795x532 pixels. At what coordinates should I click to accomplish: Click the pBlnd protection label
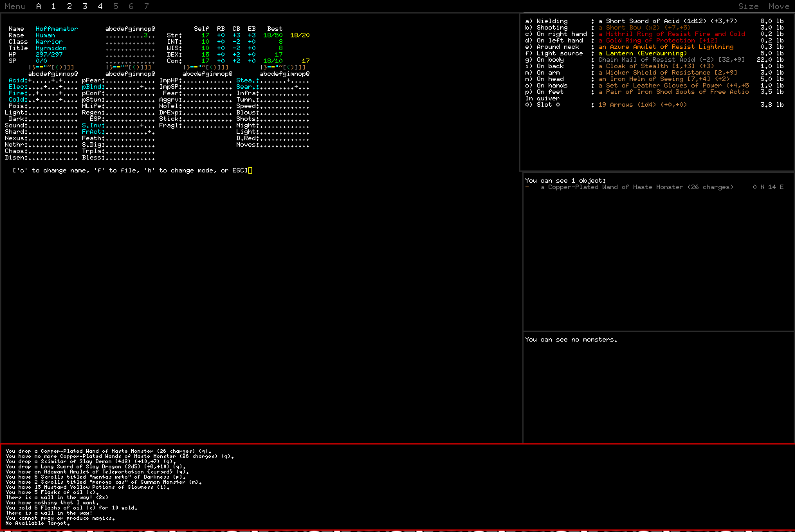(93, 87)
